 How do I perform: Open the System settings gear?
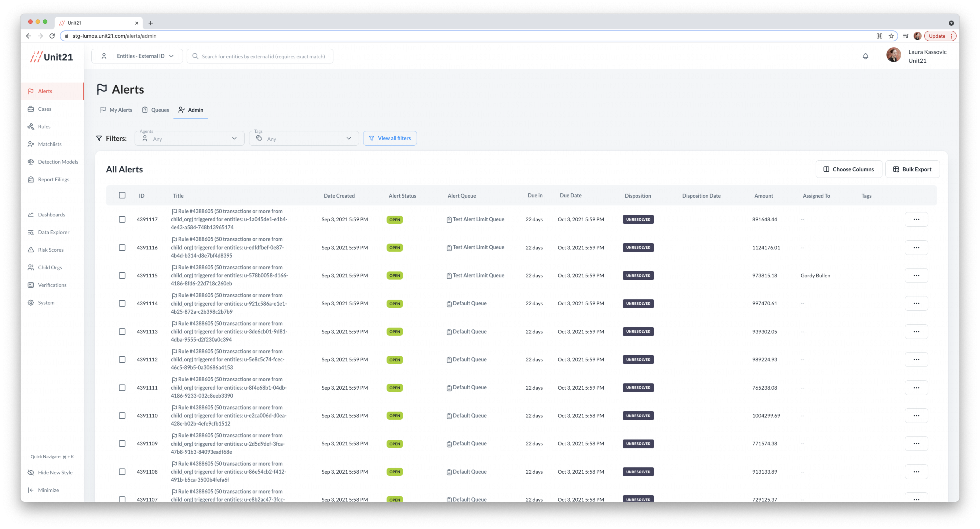pyautogui.click(x=31, y=302)
